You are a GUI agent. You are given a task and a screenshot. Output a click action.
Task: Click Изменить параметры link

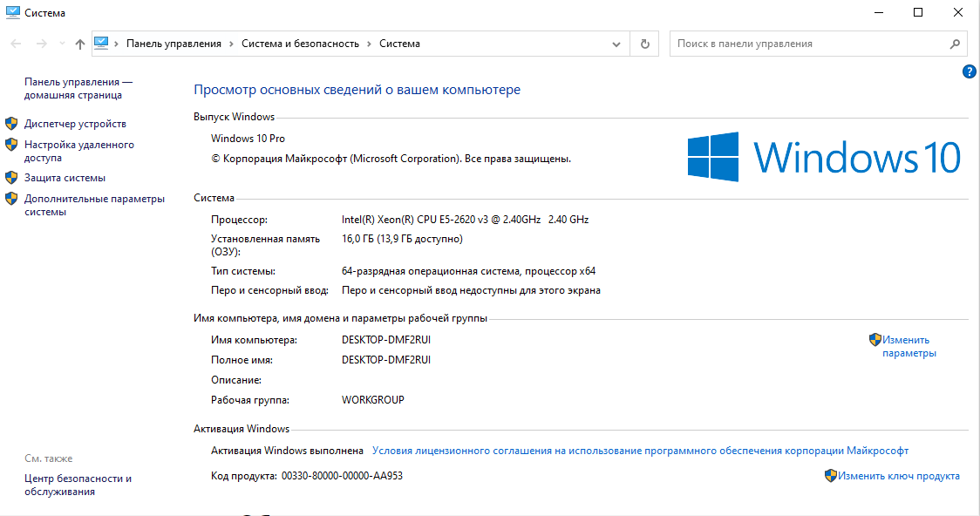click(909, 347)
